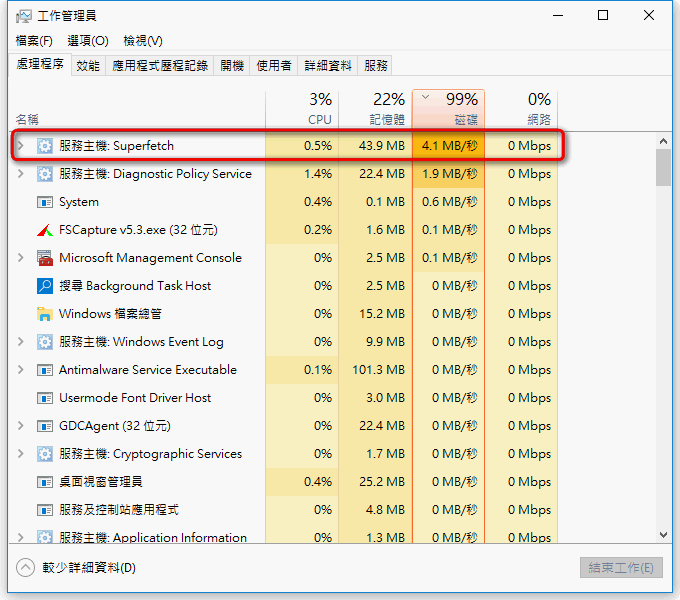The image size is (680, 600).
Task: Click the 9.9 MB memory value
Action: (x=385, y=342)
